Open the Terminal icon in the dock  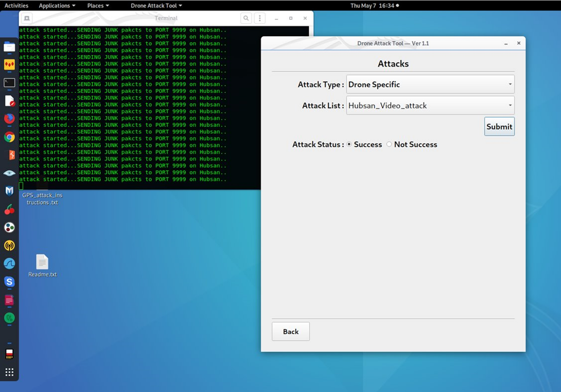[9, 83]
